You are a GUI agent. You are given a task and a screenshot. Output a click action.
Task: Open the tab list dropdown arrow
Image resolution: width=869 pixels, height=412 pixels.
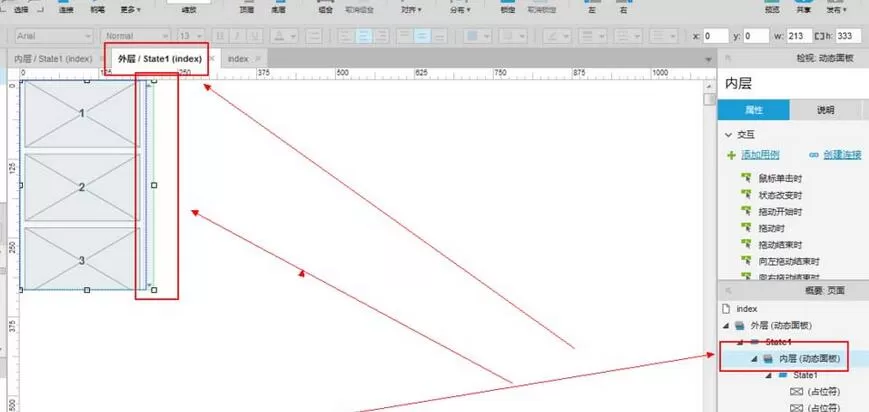708,59
